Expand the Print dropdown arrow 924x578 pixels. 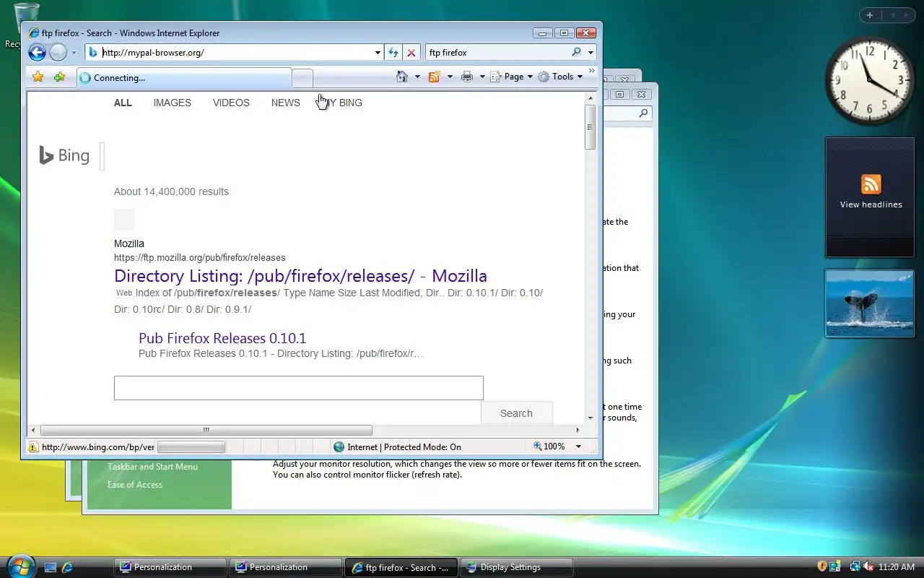[482, 77]
